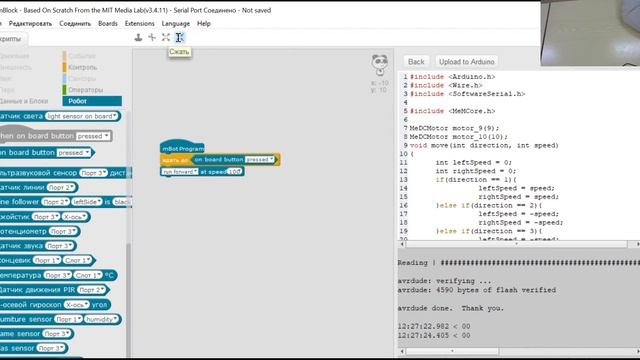
Task: Select the Duplicate stamp tool
Action: click(x=138, y=38)
